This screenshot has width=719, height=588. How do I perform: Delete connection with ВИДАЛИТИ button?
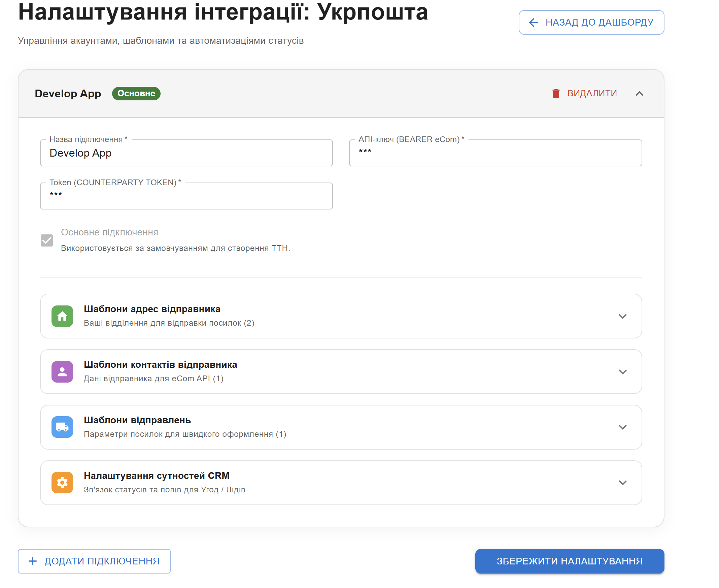click(585, 94)
